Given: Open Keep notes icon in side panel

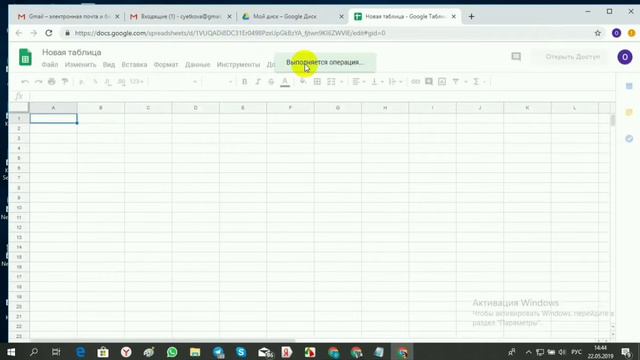Looking at the screenshot, I should click(629, 112).
